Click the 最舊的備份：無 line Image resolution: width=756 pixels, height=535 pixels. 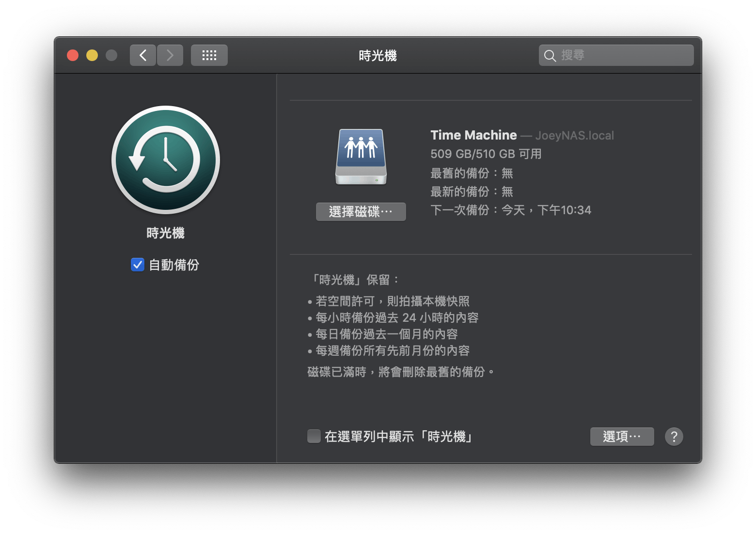[x=472, y=173]
